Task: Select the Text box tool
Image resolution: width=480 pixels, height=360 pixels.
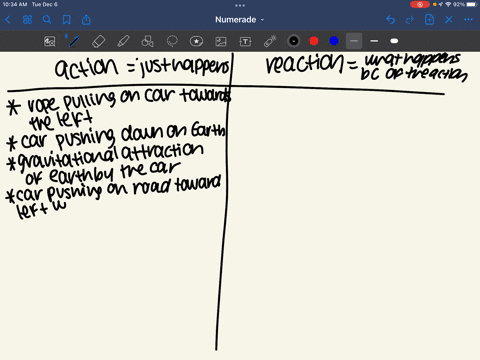Action: 245,41
